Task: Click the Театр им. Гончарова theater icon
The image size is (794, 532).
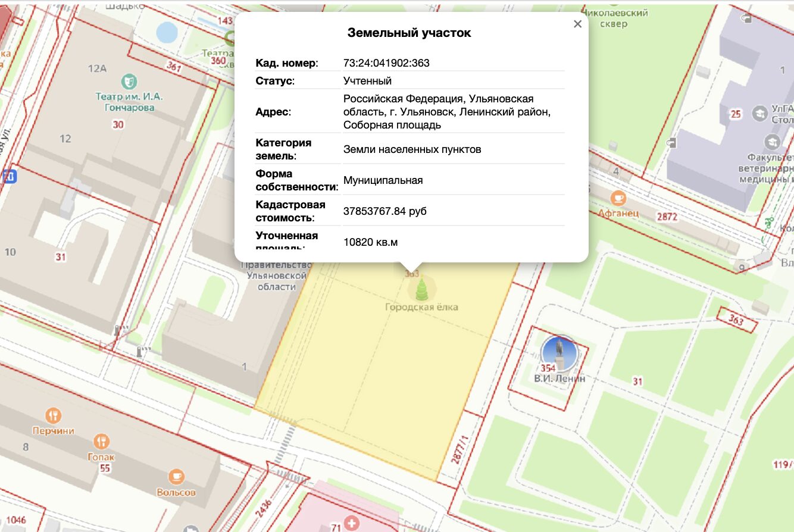Action: pos(129,81)
